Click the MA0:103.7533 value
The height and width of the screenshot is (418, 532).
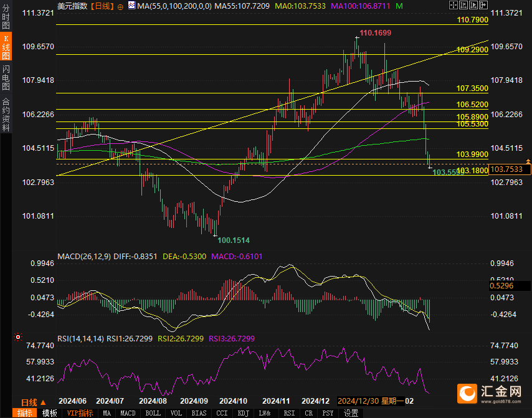300,6
